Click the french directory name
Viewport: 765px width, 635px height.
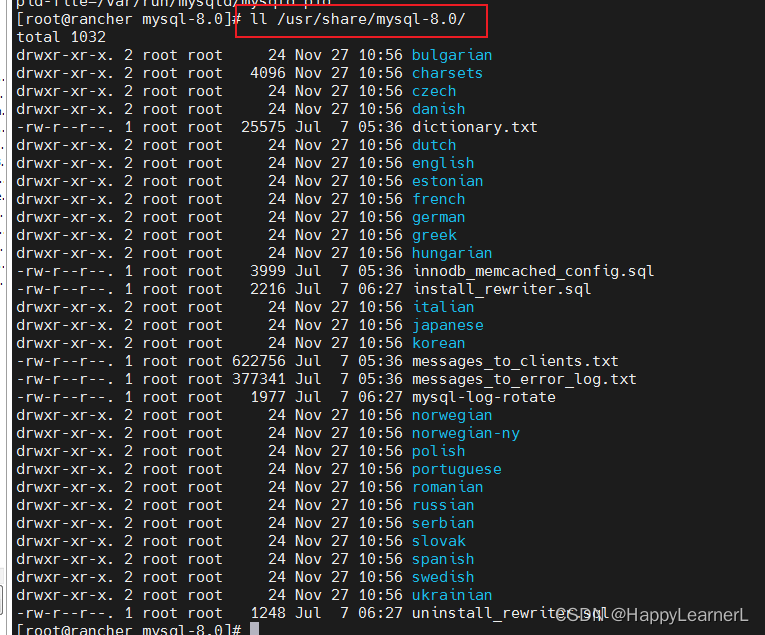click(439, 199)
